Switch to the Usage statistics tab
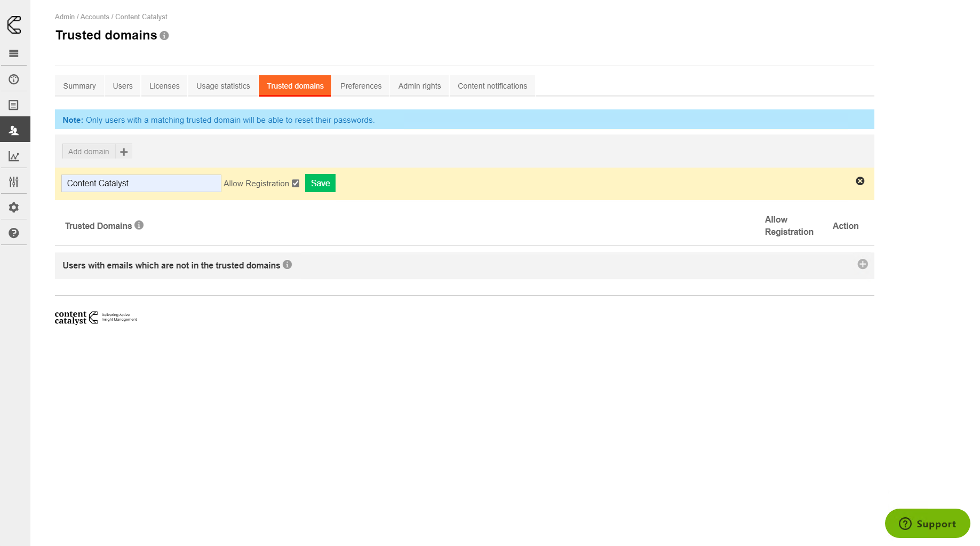The image size is (980, 546). [223, 86]
